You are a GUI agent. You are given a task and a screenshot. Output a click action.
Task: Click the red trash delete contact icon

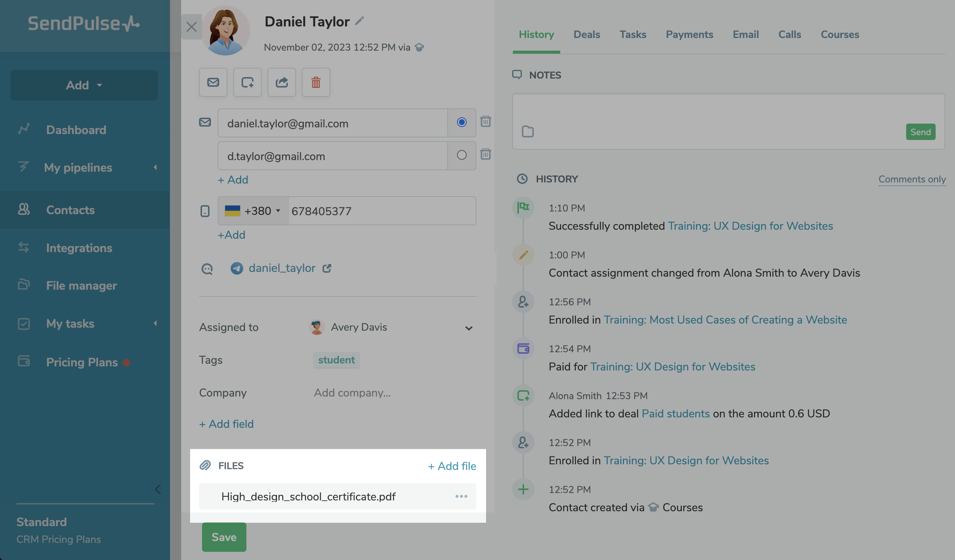pos(316,82)
